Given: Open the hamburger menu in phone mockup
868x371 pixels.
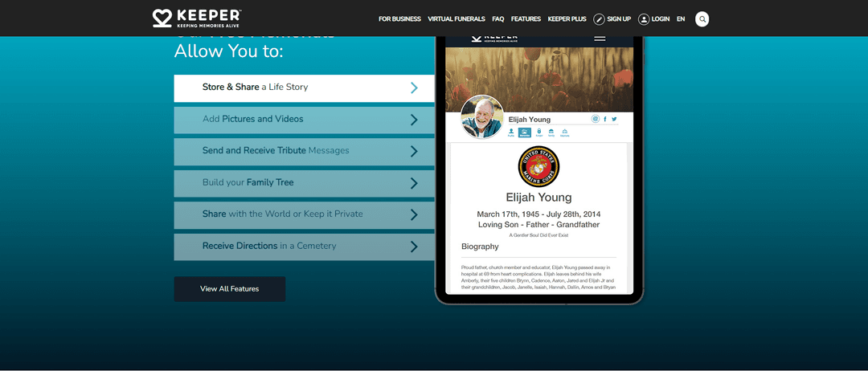Looking at the screenshot, I should coord(600,38).
